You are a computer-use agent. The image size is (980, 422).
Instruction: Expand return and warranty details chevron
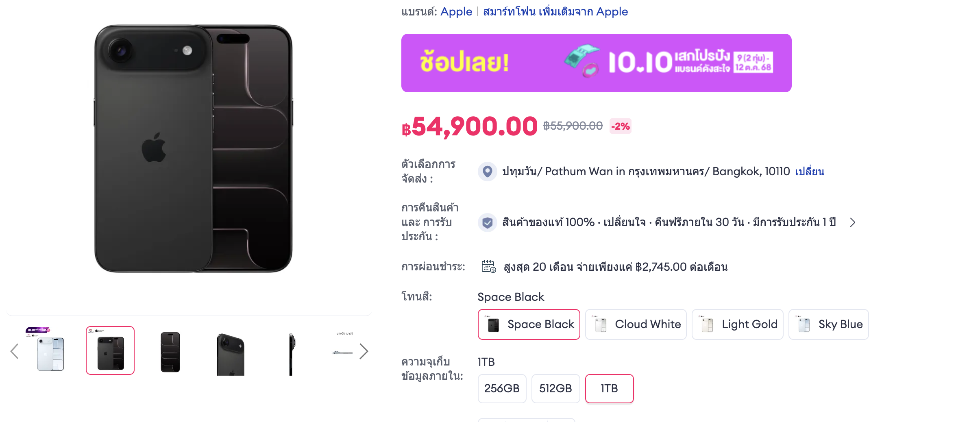tap(853, 222)
